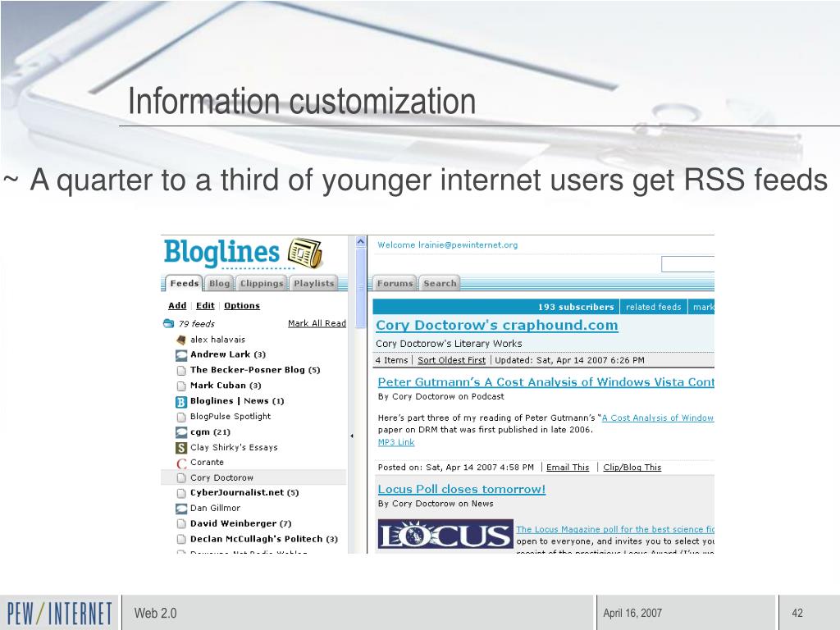This screenshot has width=840, height=630.
Task: Click the Clip/Blog This link
Action: (x=632, y=467)
